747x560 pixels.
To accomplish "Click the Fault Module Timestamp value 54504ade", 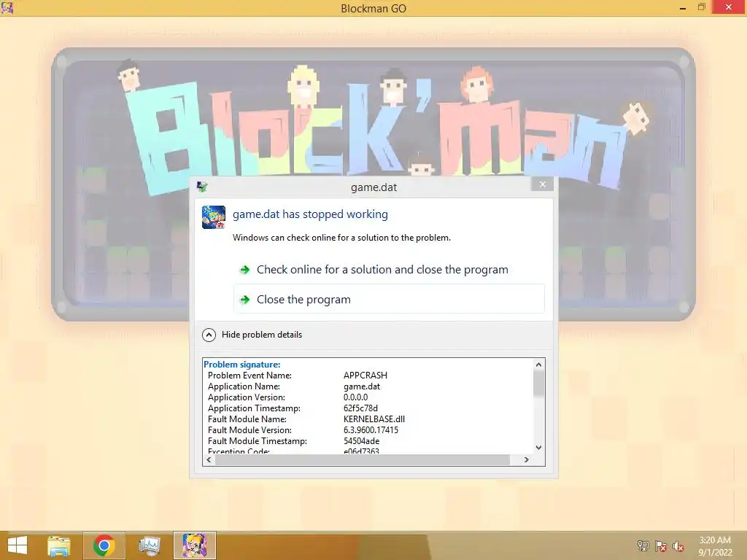I will point(362,441).
